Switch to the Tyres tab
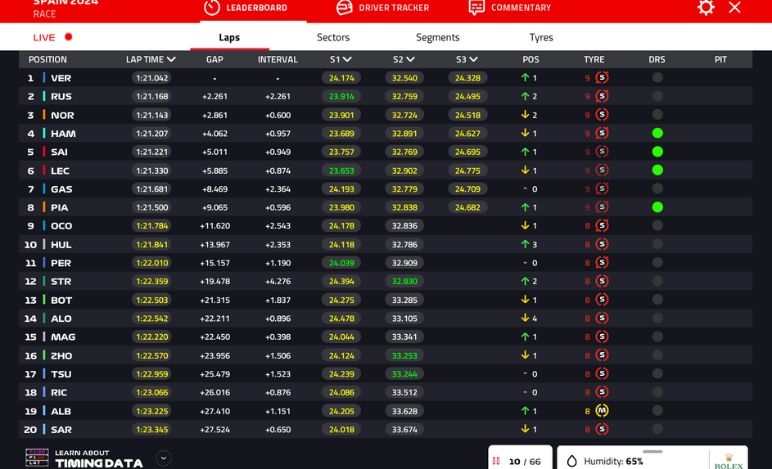The width and height of the screenshot is (772, 469). coord(541,37)
